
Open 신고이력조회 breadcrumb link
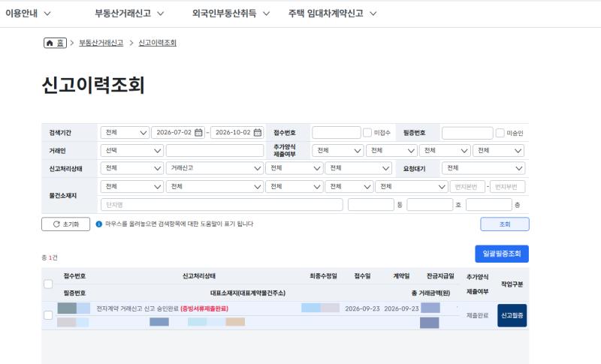tap(157, 43)
